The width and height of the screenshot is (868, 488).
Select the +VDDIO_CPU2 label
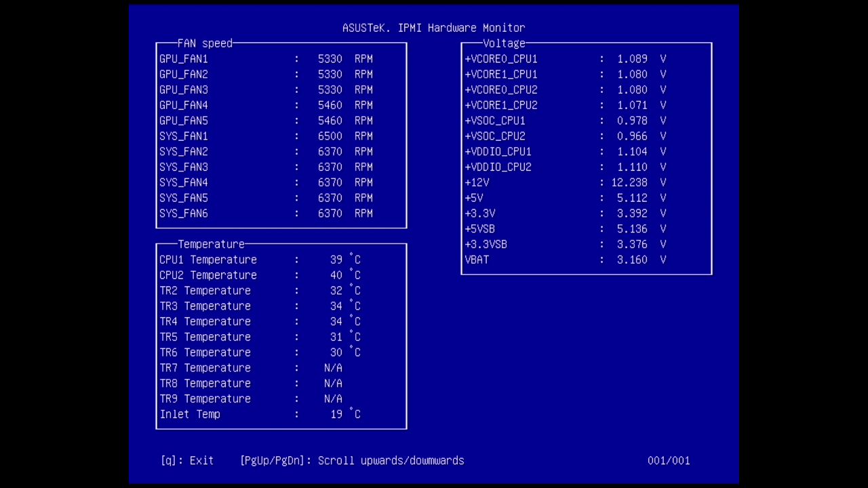[x=498, y=167]
